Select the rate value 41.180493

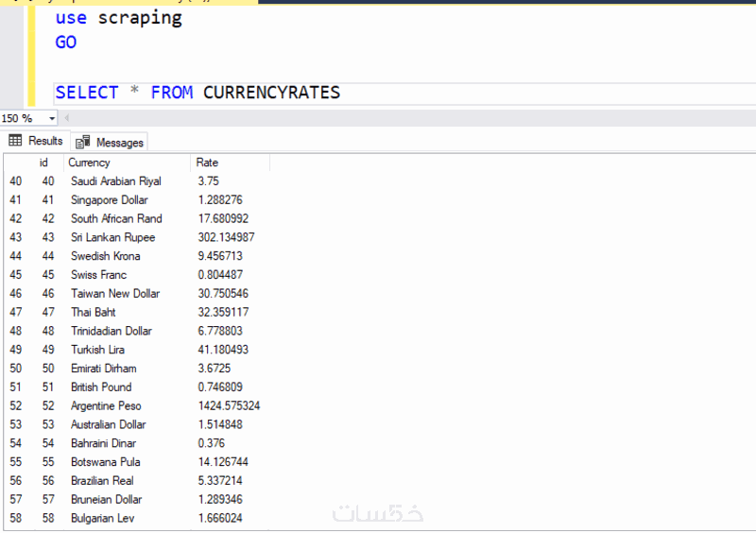pyautogui.click(x=223, y=350)
